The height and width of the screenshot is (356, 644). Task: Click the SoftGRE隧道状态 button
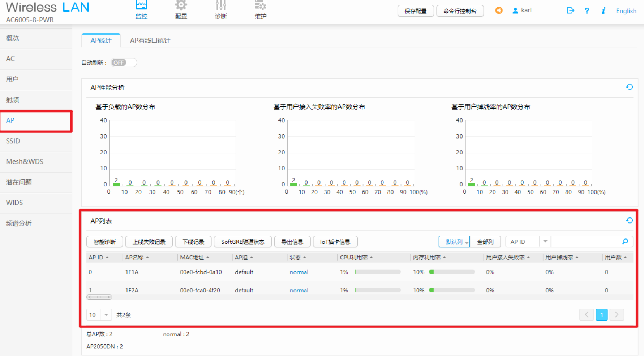pos(243,242)
